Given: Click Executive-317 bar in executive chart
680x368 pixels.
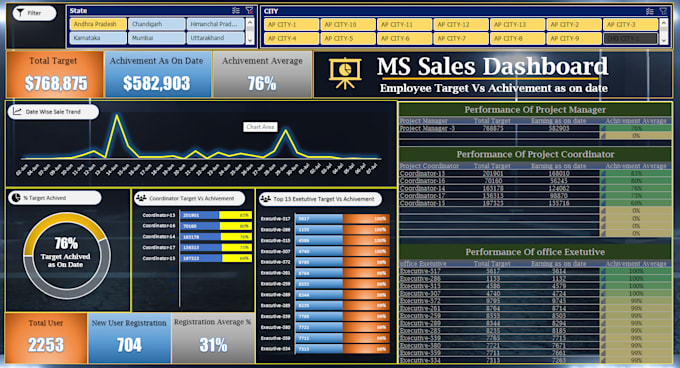Looking at the screenshot, I should 343,219.
